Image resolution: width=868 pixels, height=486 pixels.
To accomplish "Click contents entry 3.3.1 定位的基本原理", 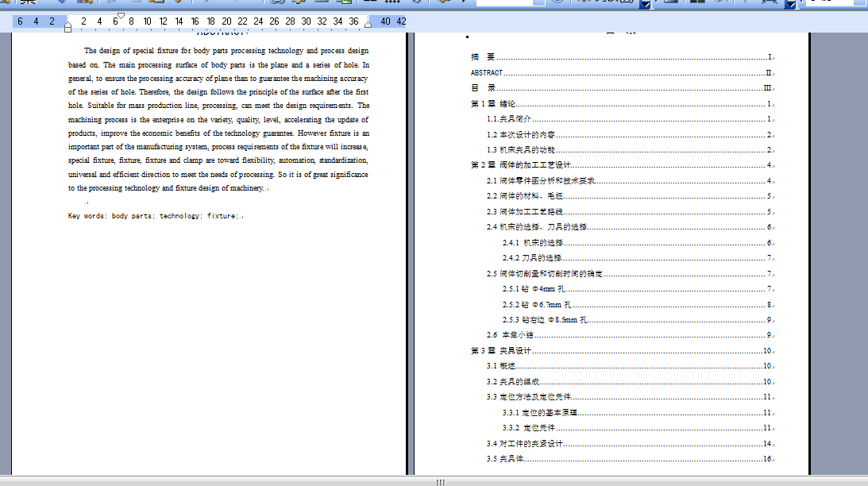I will point(638,412).
